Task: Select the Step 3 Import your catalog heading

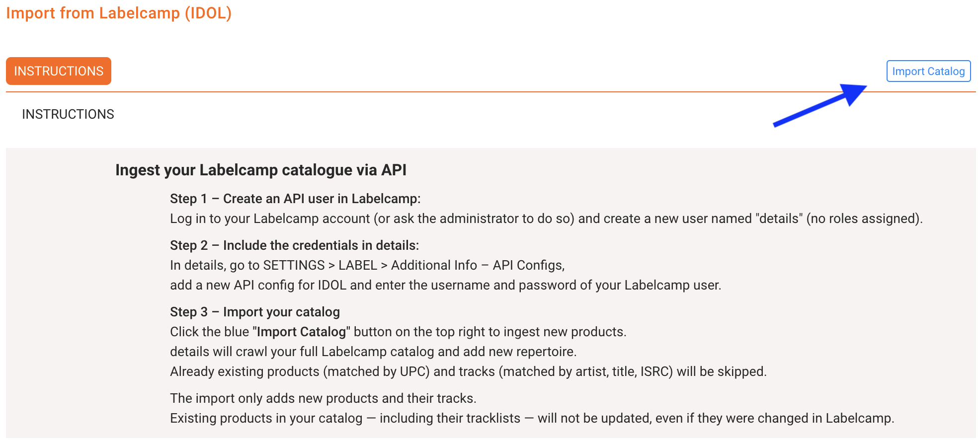Action: pyautogui.click(x=255, y=312)
